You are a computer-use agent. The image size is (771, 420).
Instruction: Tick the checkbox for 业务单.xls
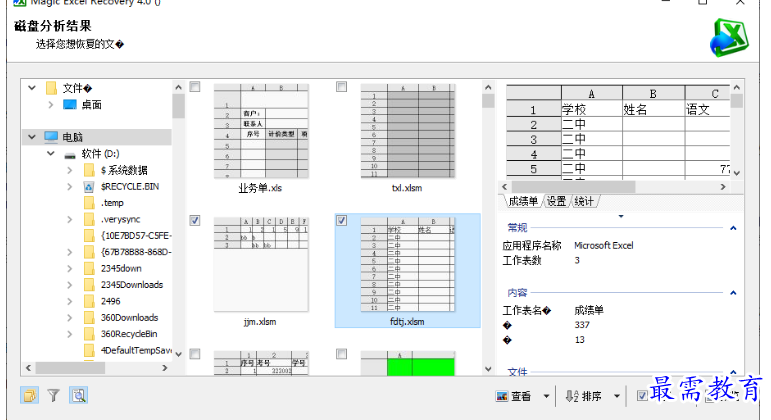[x=195, y=87]
